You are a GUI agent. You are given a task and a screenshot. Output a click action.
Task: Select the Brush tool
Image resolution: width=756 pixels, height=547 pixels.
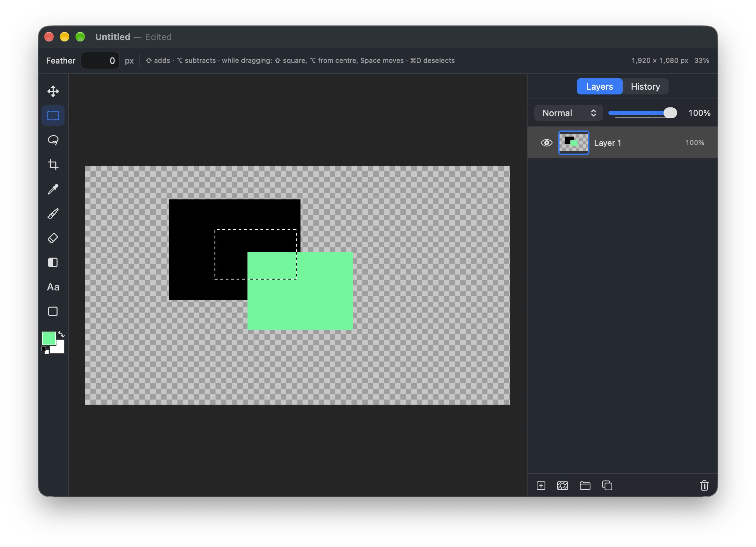point(53,213)
